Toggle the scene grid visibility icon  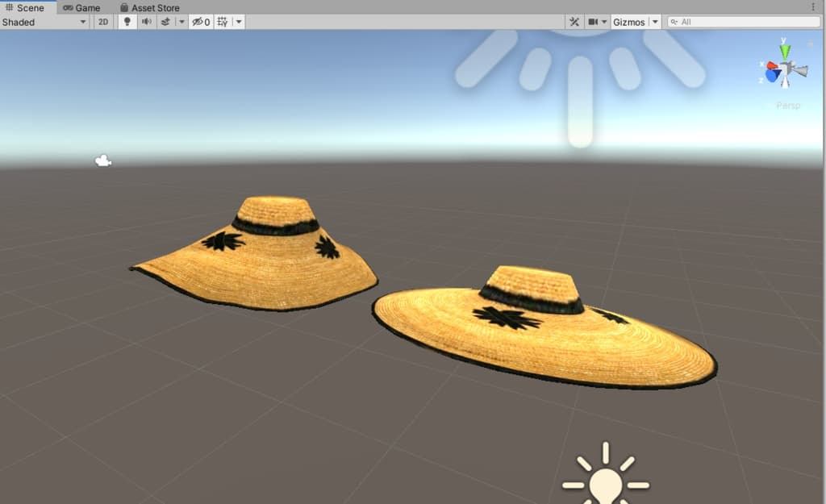pyautogui.click(x=223, y=22)
